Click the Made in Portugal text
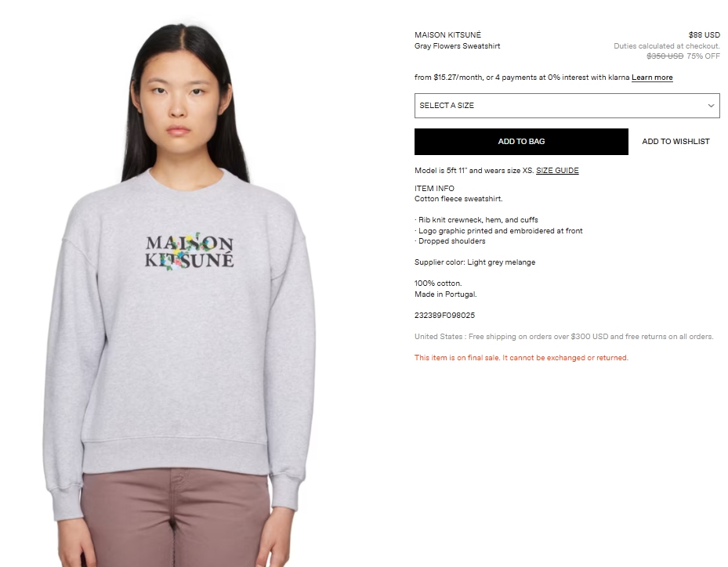This screenshot has height=567, width=728. 446,294
